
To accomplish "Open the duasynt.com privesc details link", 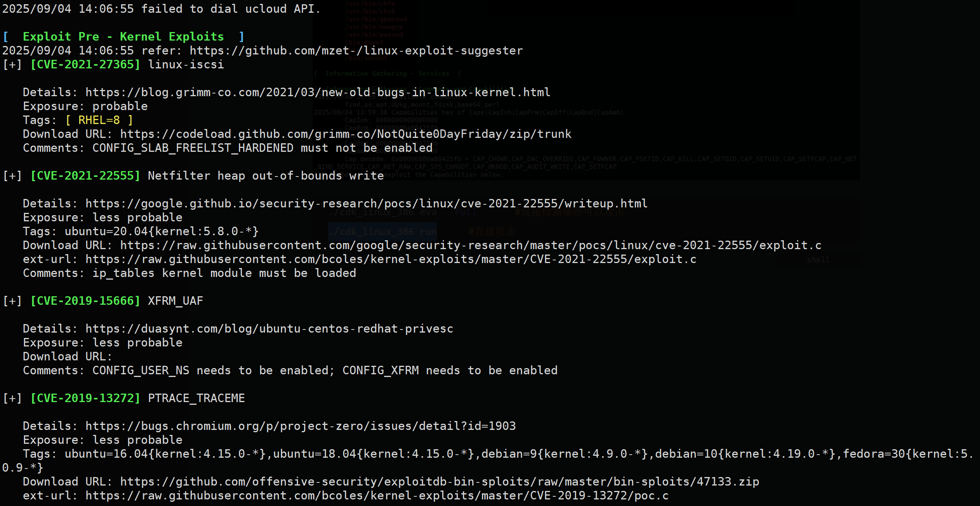I will tap(269, 329).
